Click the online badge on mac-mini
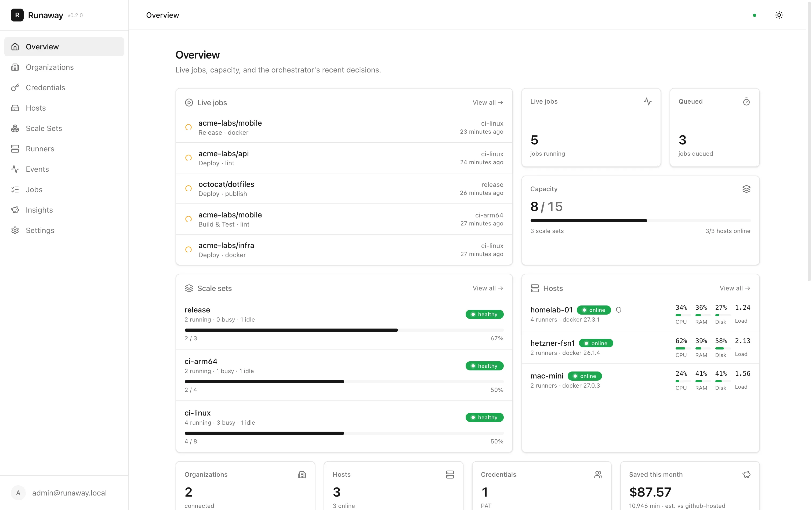 [585, 376]
